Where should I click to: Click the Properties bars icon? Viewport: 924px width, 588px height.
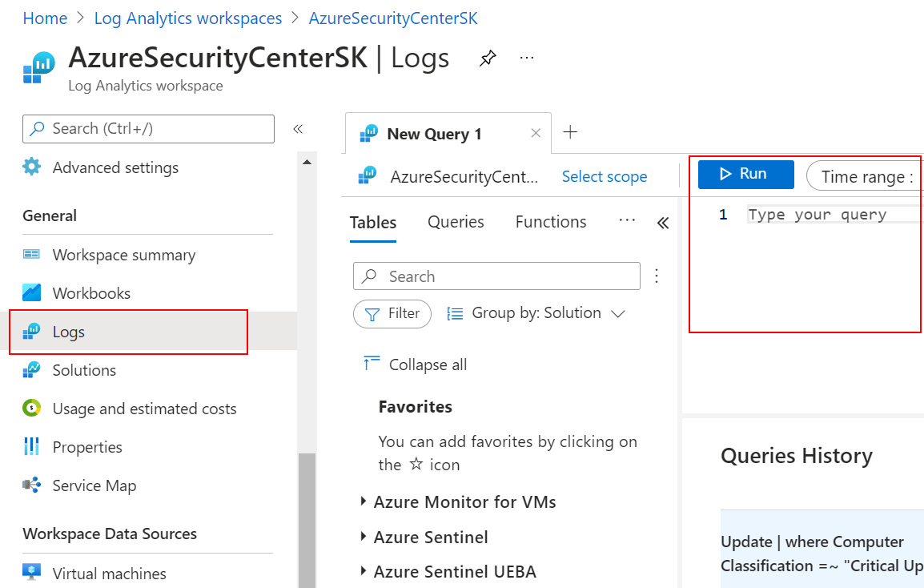[x=31, y=446]
